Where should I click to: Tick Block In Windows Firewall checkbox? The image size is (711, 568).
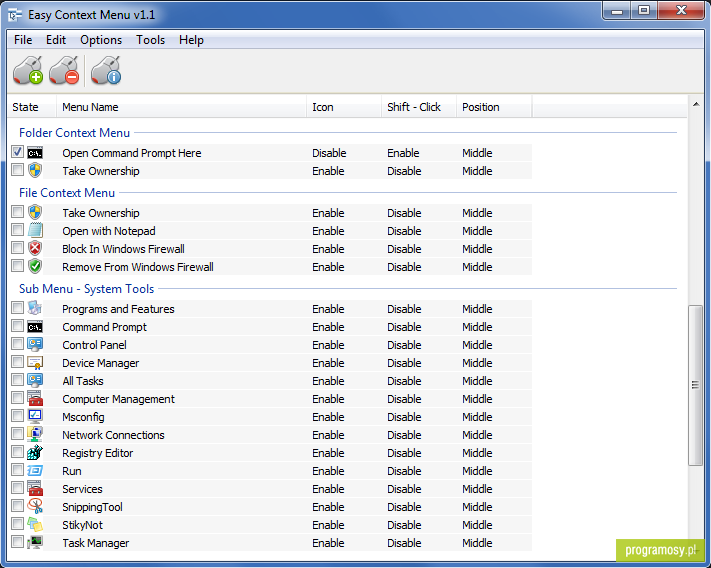click(x=17, y=248)
